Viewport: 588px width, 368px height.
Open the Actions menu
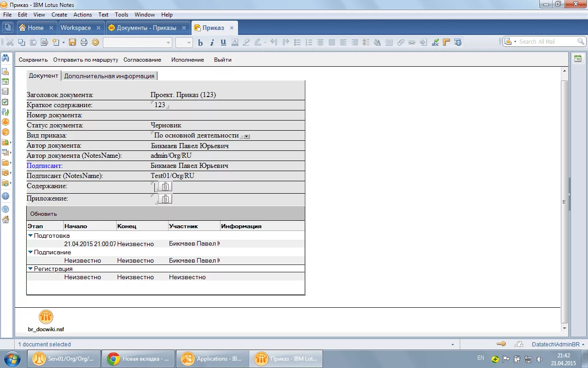click(83, 15)
